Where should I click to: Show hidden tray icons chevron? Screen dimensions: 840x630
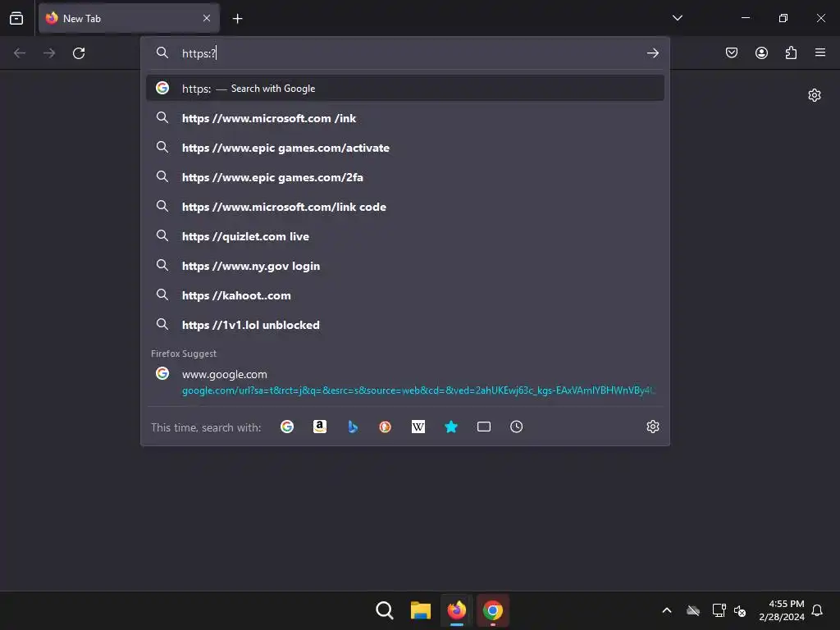[x=666, y=610]
